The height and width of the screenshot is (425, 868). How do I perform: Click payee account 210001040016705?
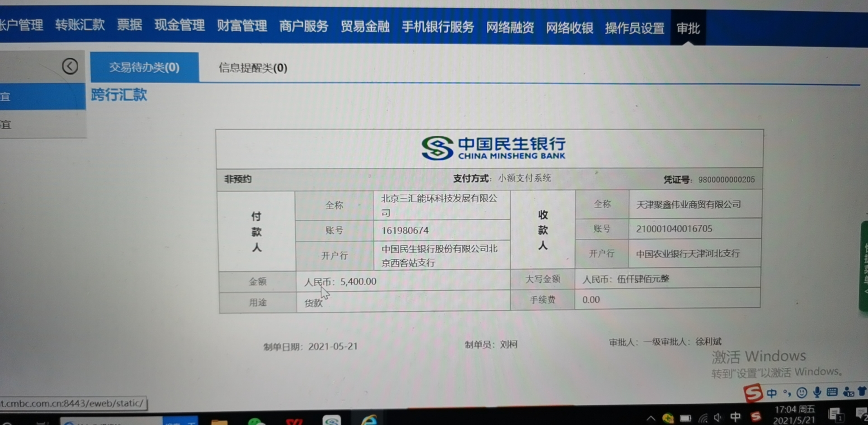tap(674, 229)
